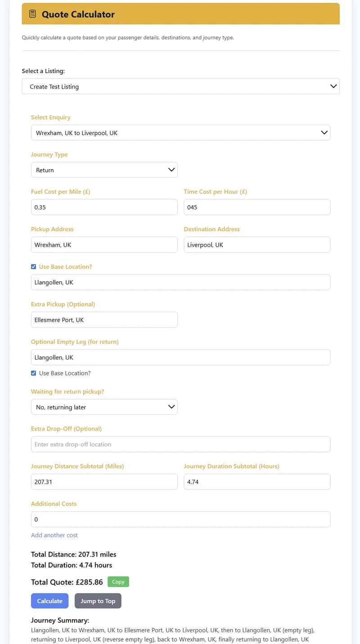The image size is (360, 644).
Task: Toggle Use Base Location checkbox above Llangollen pickup
Action: click(34, 267)
